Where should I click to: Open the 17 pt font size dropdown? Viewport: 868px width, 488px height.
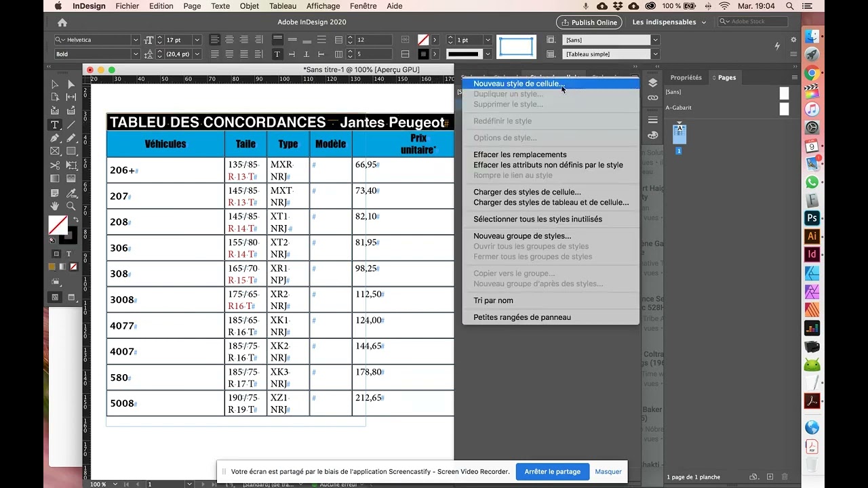197,40
